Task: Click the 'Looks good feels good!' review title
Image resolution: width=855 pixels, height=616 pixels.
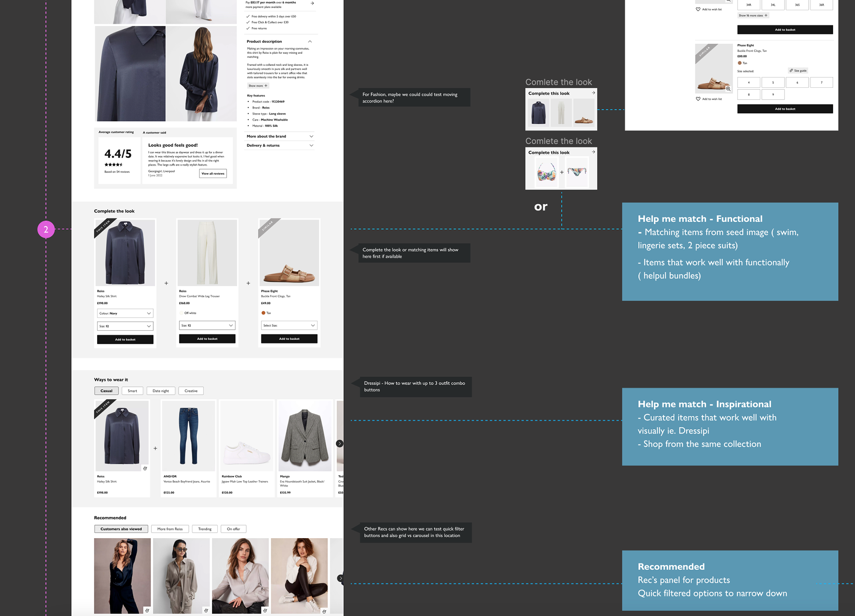Action: pos(173,145)
